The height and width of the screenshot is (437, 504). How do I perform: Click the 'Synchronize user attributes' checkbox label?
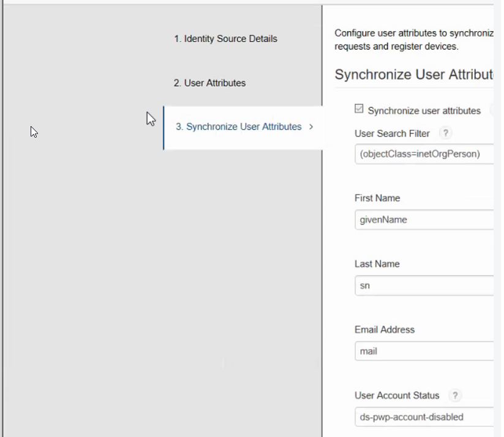424,111
